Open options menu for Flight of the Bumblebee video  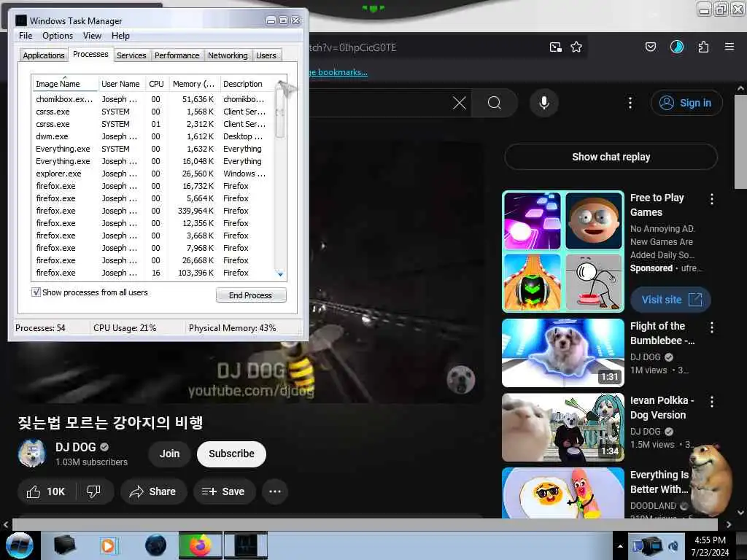tap(712, 327)
